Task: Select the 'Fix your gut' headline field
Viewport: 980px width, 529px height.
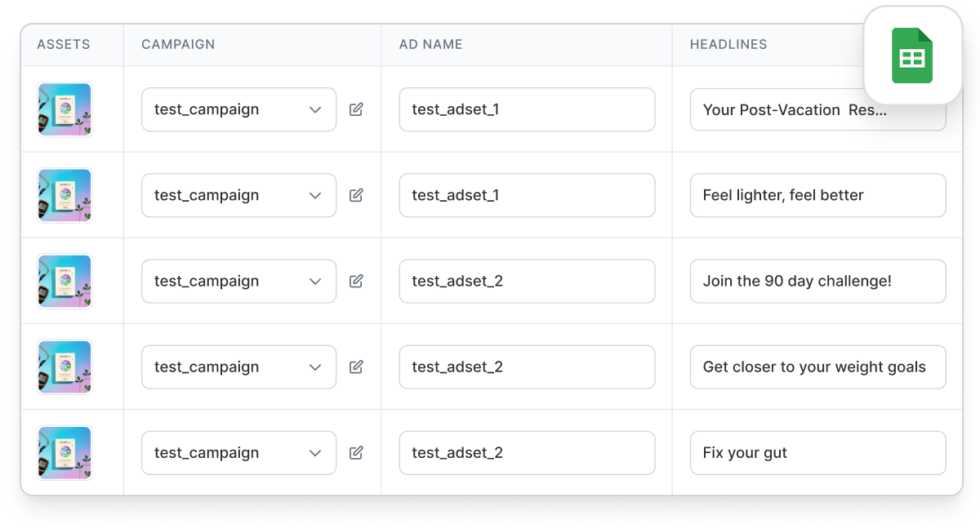Action: click(x=817, y=452)
